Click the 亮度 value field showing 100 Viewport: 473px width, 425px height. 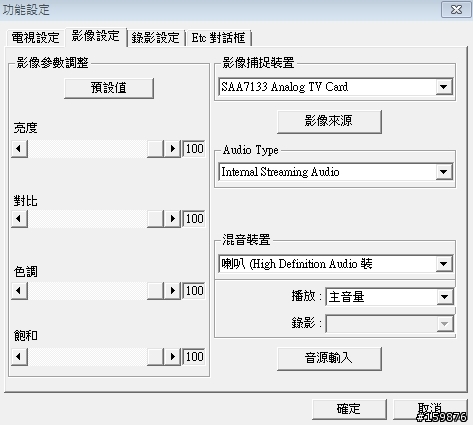click(194, 149)
